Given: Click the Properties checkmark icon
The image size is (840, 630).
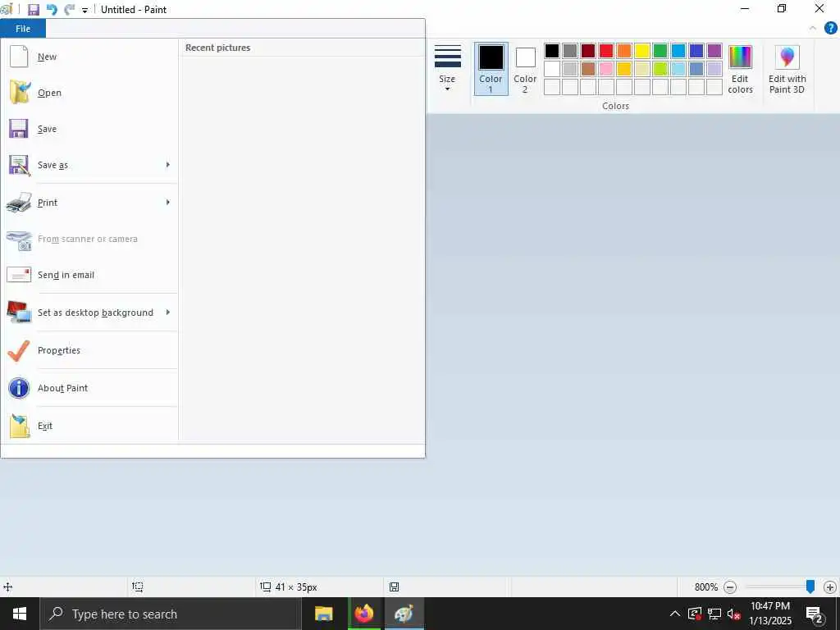Looking at the screenshot, I should 19,350.
